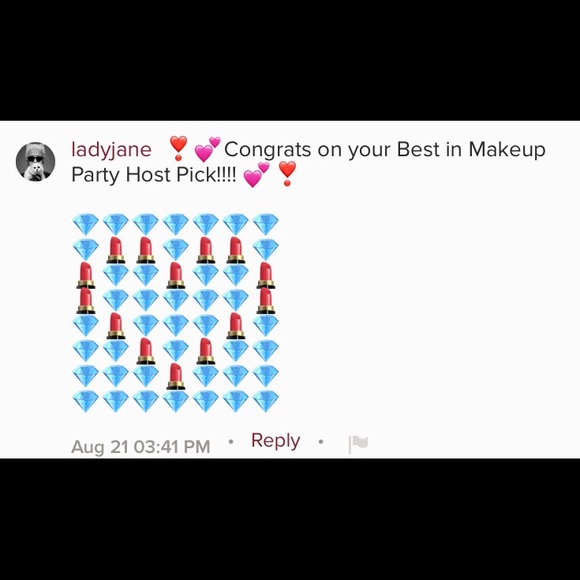Tap the Reply link under the comment
Viewport: 580px width, 580px height.
point(276,441)
